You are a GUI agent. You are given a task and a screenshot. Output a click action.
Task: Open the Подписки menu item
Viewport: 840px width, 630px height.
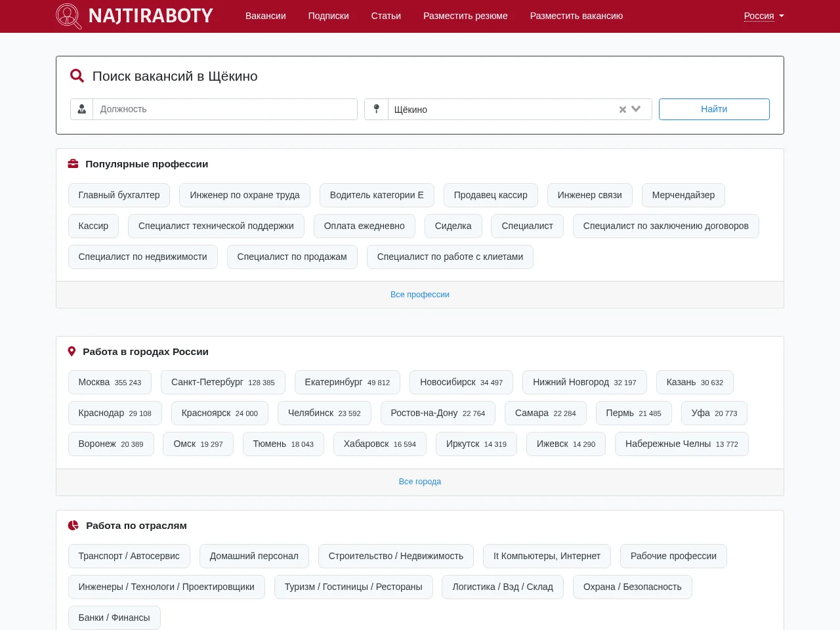point(329,16)
